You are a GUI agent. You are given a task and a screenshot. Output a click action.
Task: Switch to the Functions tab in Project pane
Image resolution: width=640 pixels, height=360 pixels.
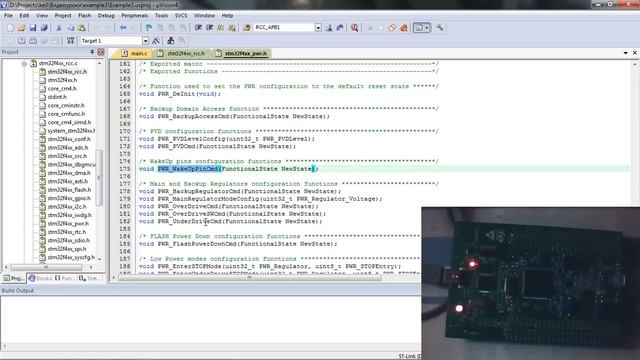pyautogui.click(x=65, y=278)
